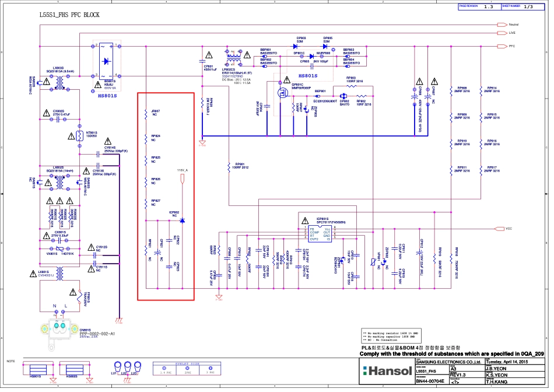This screenshot has height=392, width=554.
Task: Click the BN44-00704E part number field
Action: tap(430, 380)
